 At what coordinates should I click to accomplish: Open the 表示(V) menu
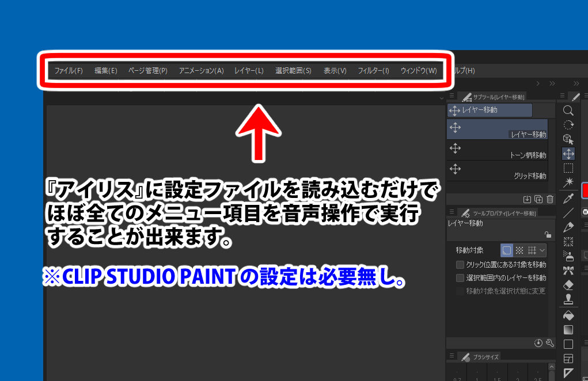[335, 71]
